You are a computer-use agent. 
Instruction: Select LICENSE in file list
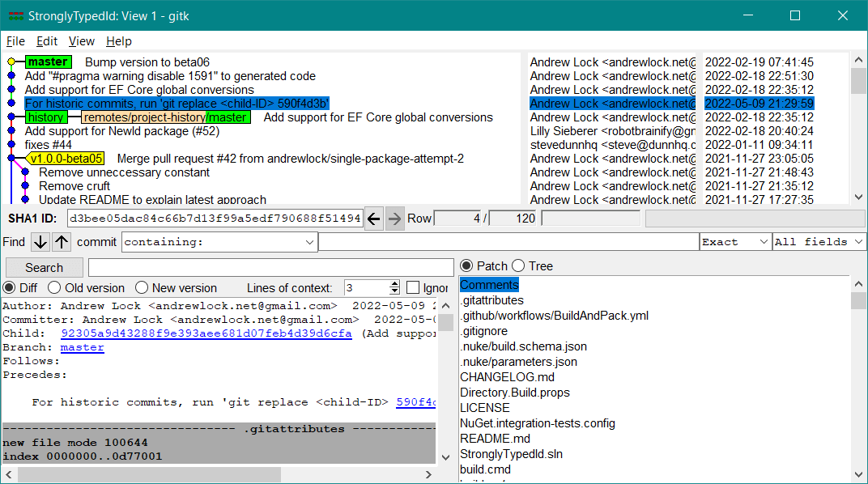(485, 408)
